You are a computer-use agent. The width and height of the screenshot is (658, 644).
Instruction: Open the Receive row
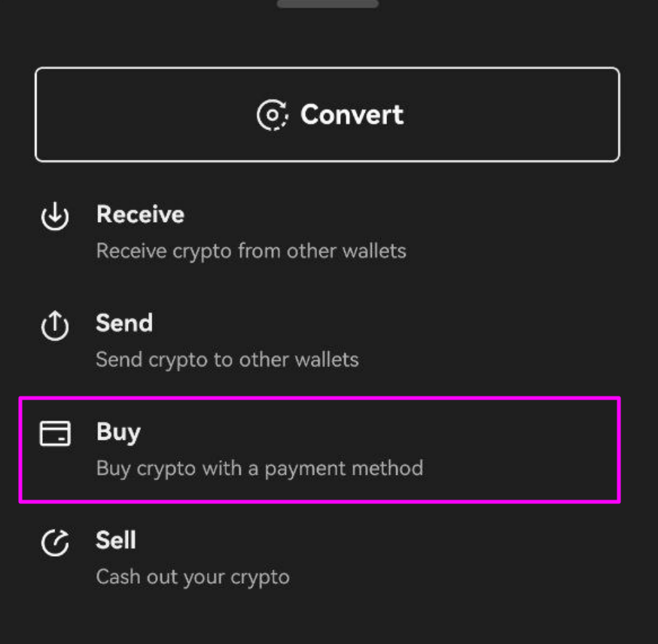click(320, 232)
